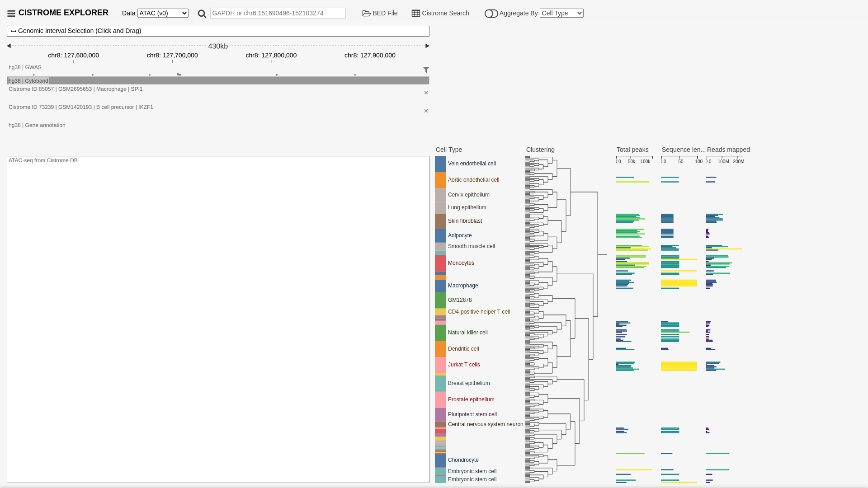
Task: Click the CISTROME EXPLORER title
Action: point(63,13)
